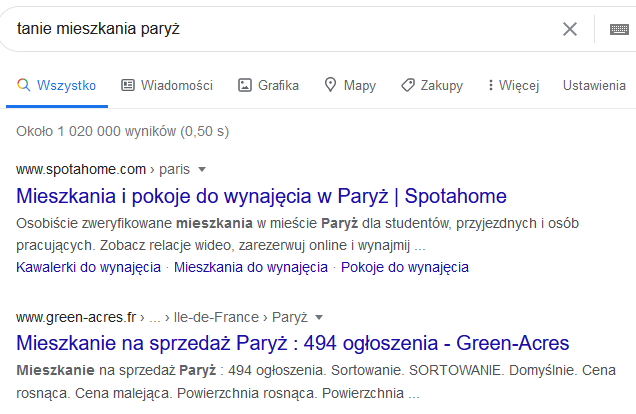
Task: Click the price tag icon beside Zakupy
Action: point(408,85)
